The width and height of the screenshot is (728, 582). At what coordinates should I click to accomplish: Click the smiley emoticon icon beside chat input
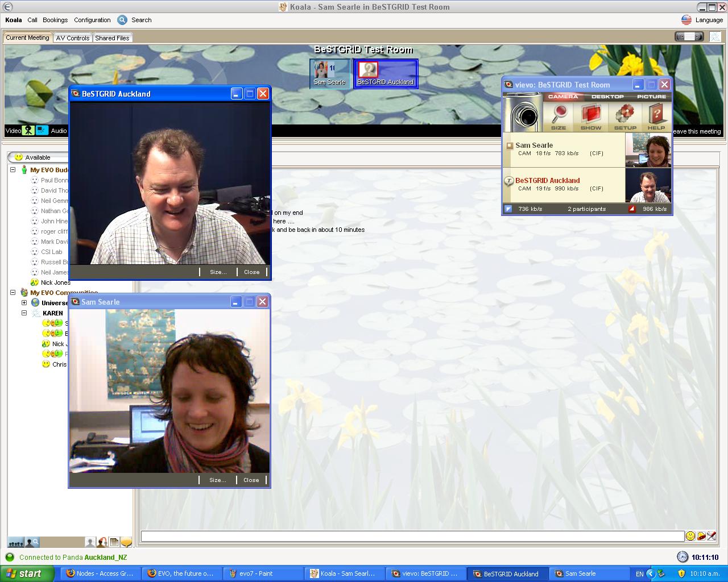click(690, 536)
